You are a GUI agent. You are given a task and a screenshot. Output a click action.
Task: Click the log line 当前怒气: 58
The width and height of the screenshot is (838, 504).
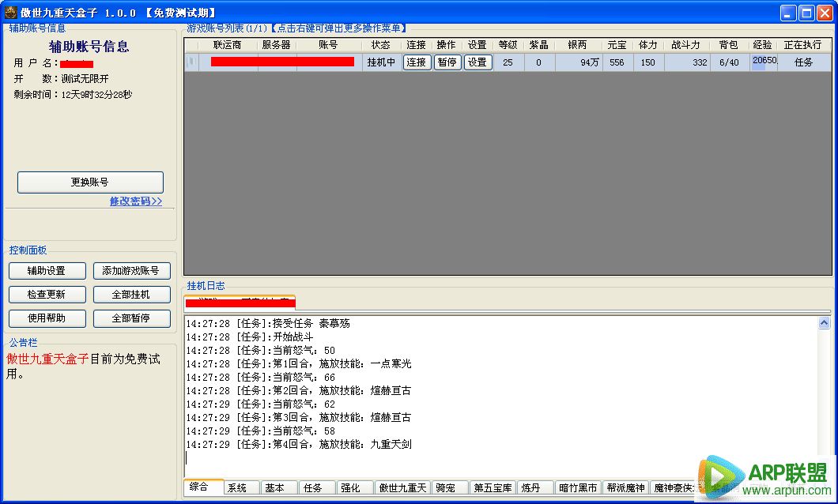[x=260, y=431]
